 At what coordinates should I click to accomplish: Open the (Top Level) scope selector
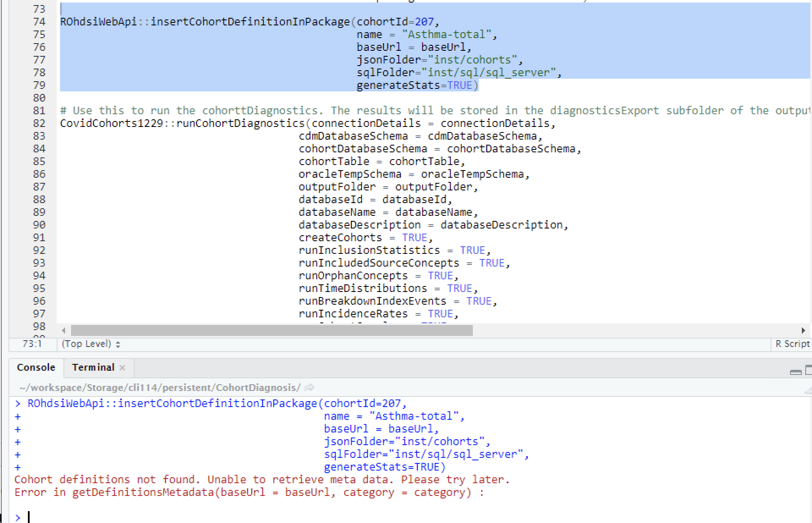[87, 344]
